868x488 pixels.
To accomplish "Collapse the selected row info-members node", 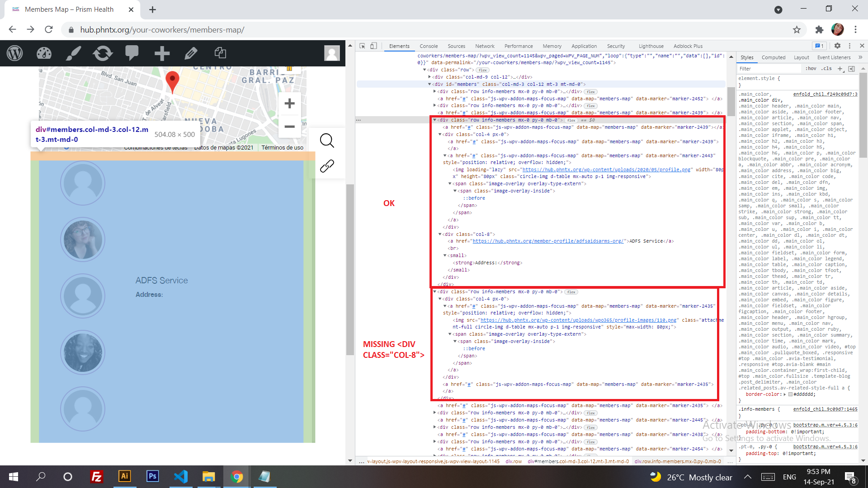I will coord(435,120).
